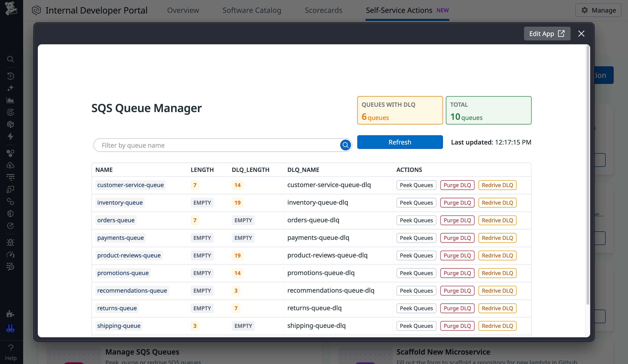This screenshot has height=364, width=628.
Task: Open settings via the Manage gear icon
Action: (x=598, y=10)
